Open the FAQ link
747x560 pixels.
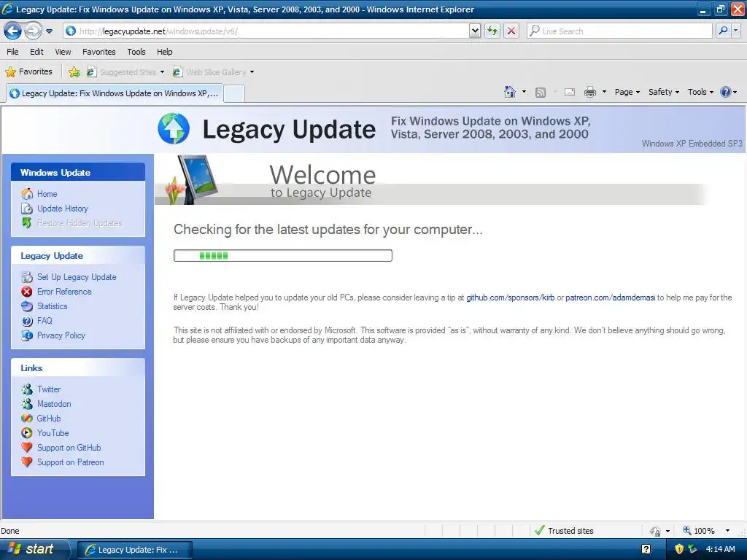pos(44,321)
